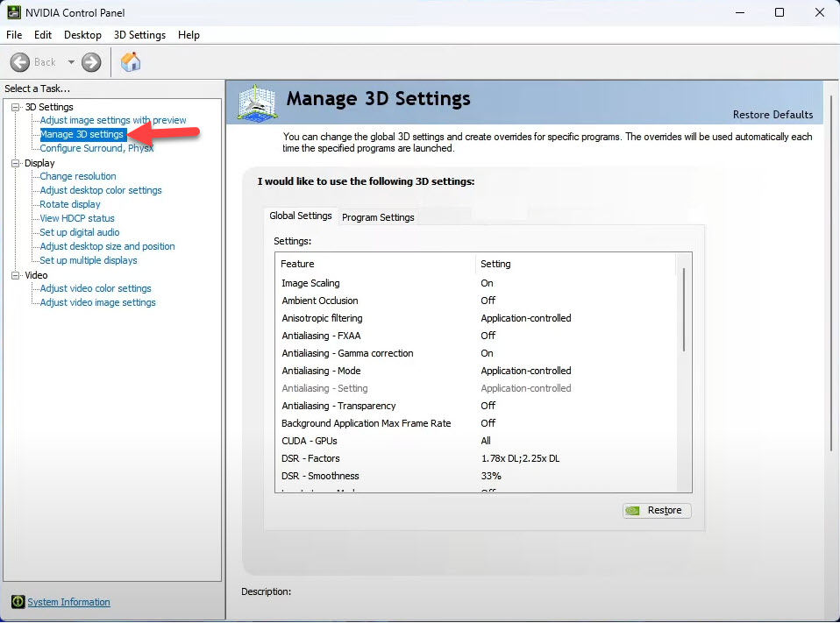Select Adjust video color settings
This screenshot has height=623, width=840.
[96, 288]
